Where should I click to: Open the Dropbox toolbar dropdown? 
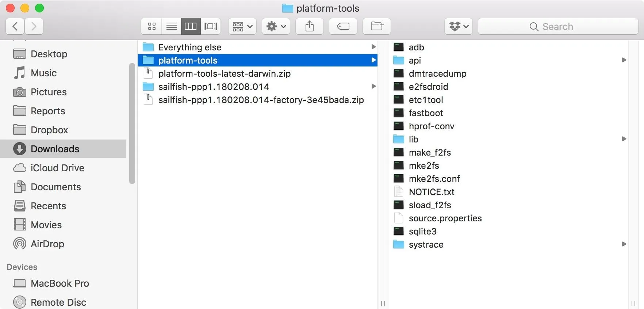pyautogui.click(x=459, y=26)
